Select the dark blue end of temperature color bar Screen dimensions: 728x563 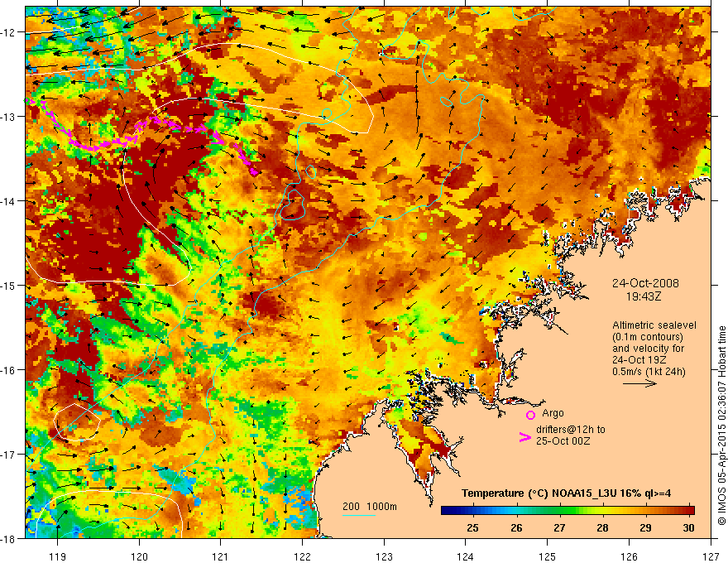(x=448, y=511)
